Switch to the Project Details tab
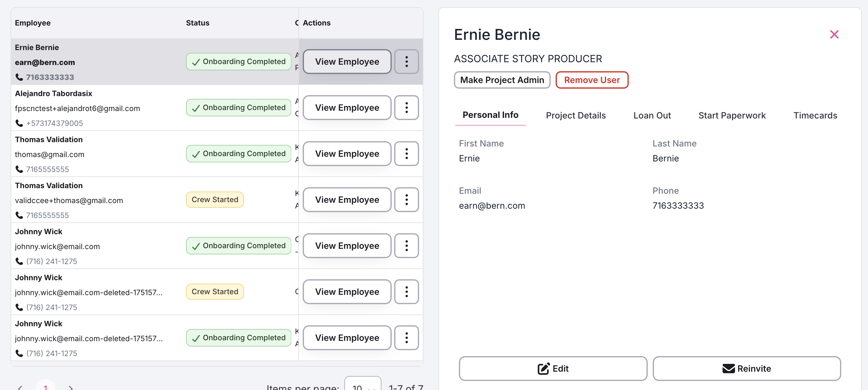Viewport: 868px width, 390px height. point(576,115)
